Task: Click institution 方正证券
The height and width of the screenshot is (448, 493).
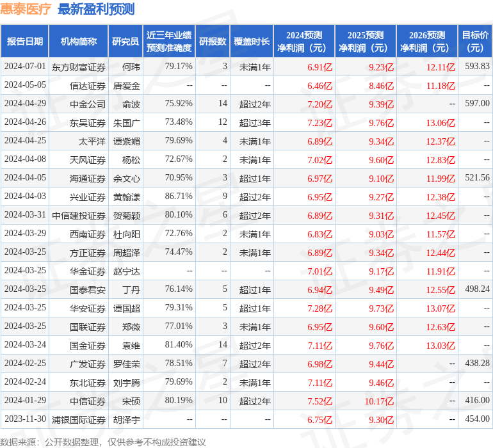Action: (x=88, y=253)
